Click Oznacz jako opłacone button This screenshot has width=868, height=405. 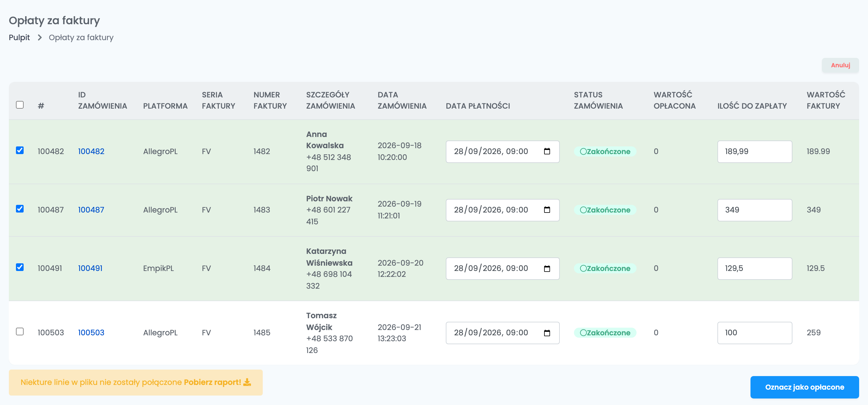[x=804, y=387]
